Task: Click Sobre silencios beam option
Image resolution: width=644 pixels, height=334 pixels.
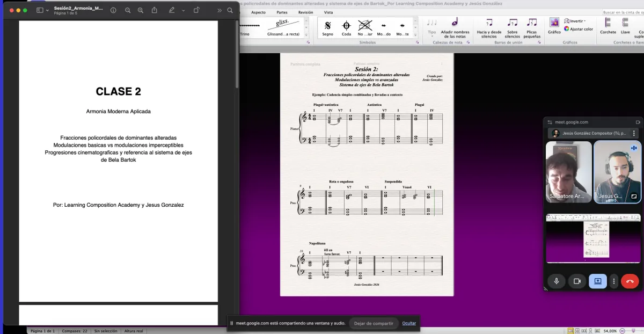Action: point(513,28)
